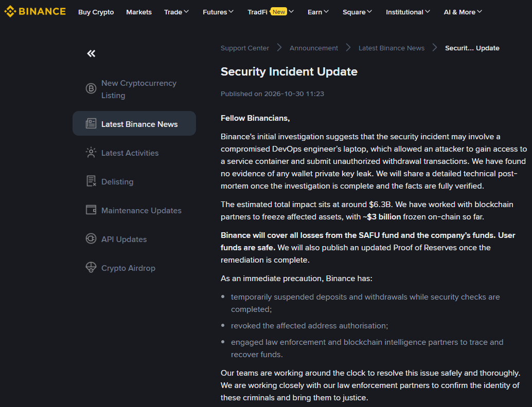Click the Delisting document icon

[91, 181]
